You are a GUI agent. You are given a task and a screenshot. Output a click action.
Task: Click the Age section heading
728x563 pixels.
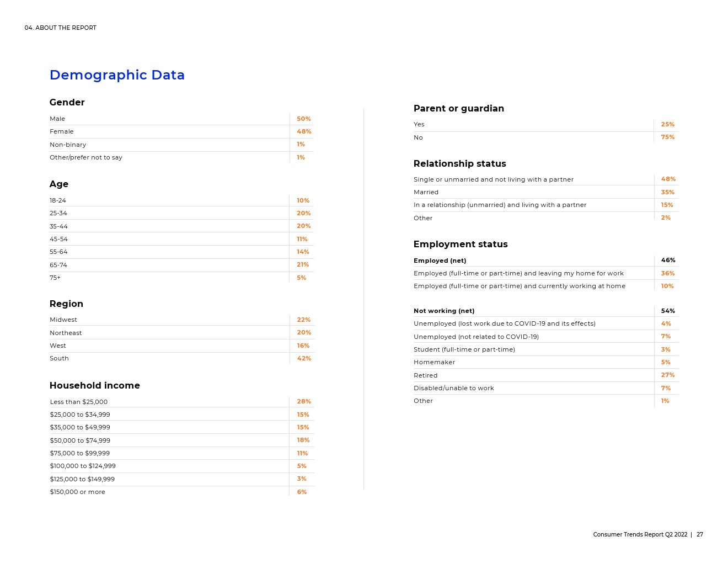59,184
